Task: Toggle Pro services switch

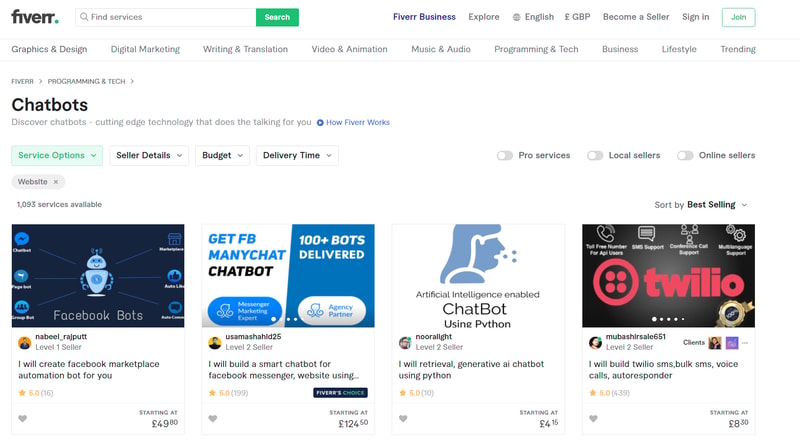Action: (x=505, y=156)
